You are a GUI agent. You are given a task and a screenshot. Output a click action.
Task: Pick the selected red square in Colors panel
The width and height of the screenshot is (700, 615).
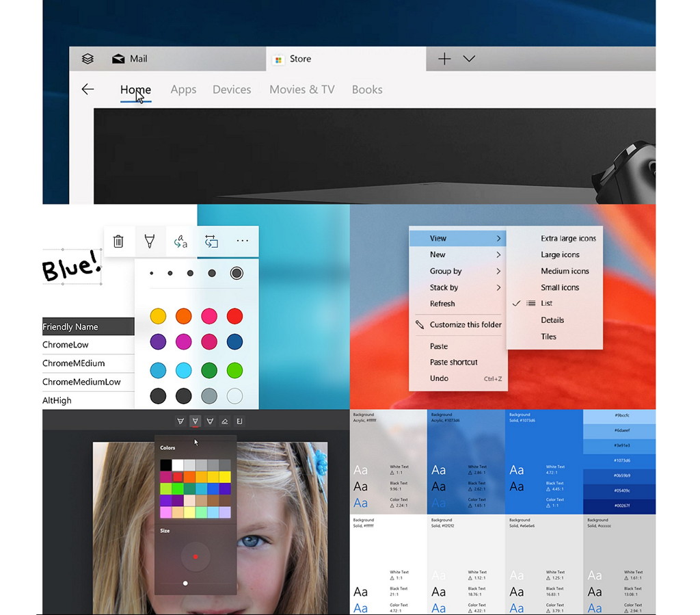point(178,477)
